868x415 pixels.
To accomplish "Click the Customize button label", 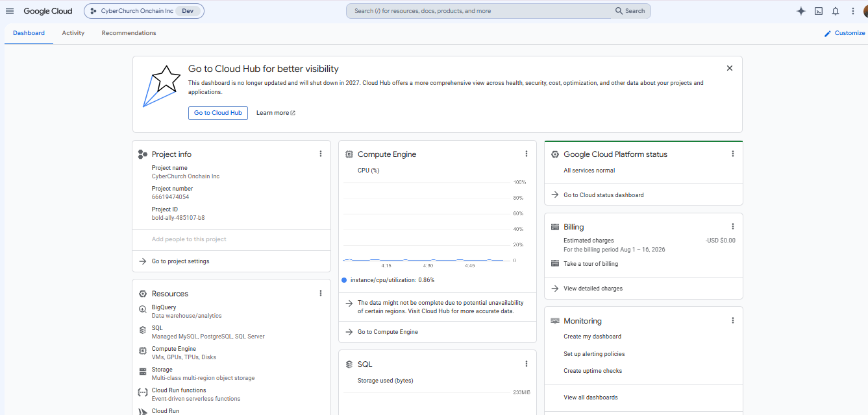I will [850, 33].
